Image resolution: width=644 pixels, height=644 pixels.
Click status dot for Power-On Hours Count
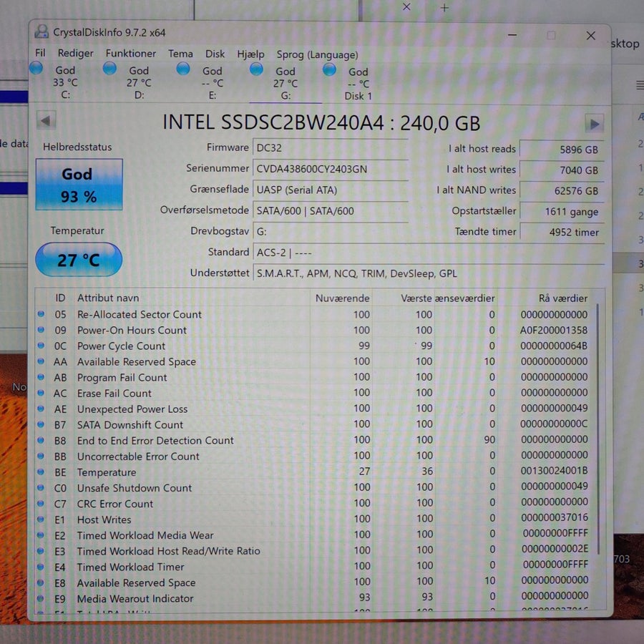tap(41, 329)
